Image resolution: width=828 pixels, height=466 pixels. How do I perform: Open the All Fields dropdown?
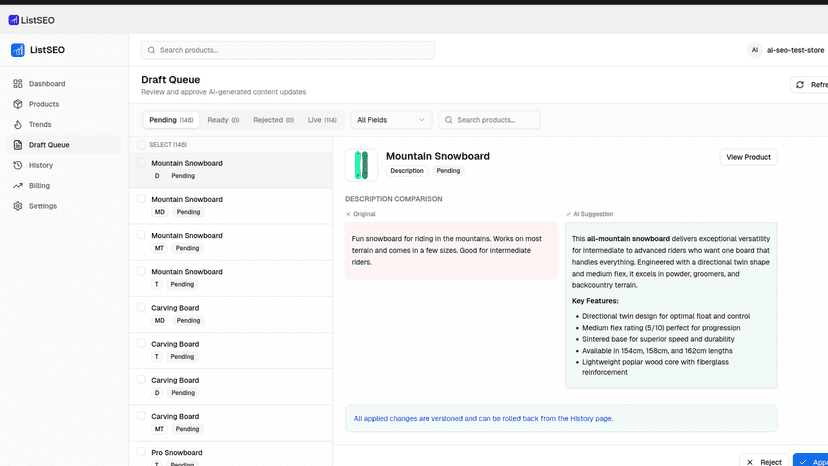click(391, 120)
